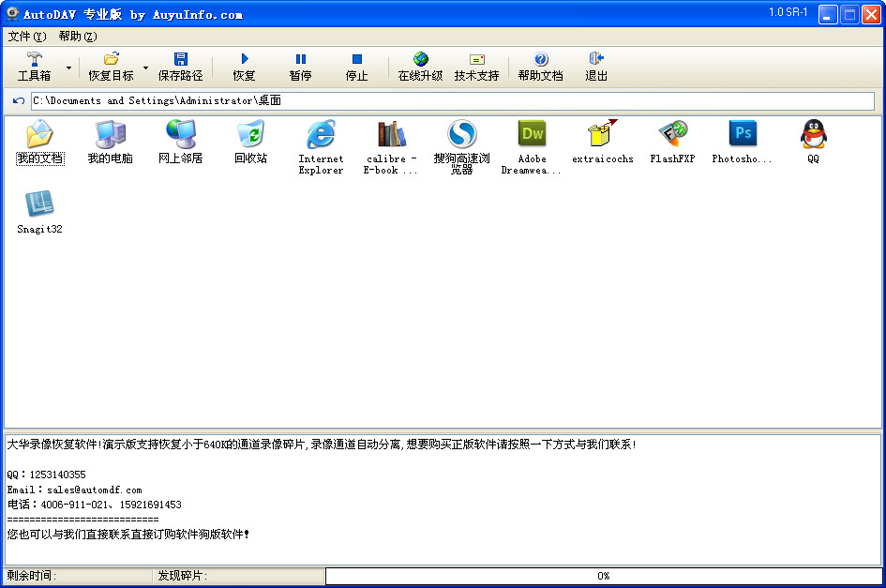Select the Adobe Dreamweaver shortcut
Image resolution: width=886 pixels, height=588 pixels.
(x=532, y=136)
